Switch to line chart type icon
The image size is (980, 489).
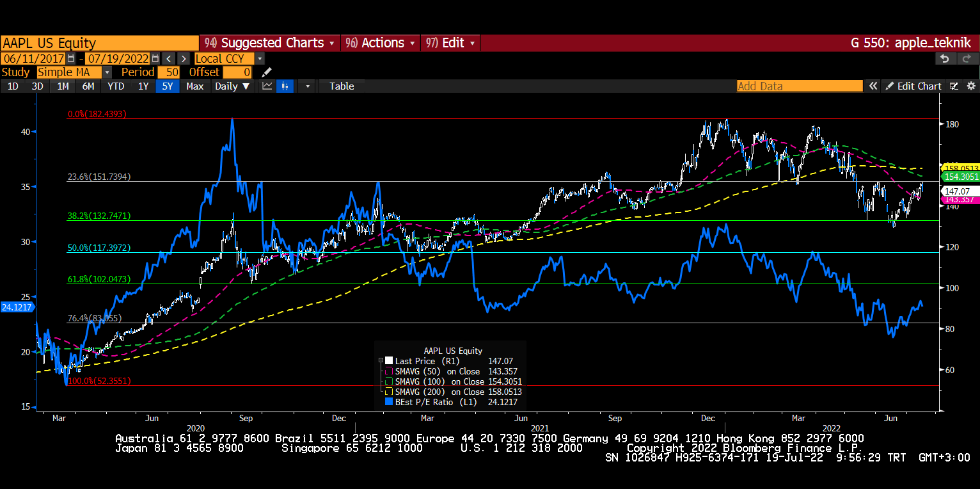point(267,86)
